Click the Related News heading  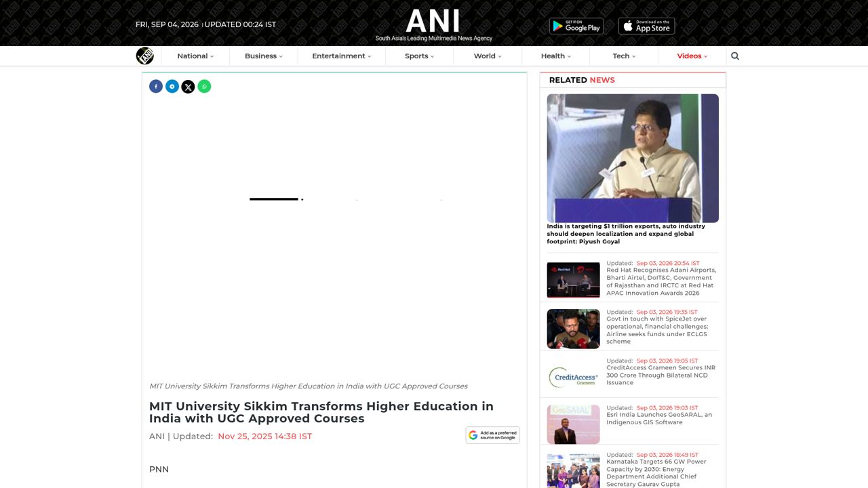[x=582, y=80]
